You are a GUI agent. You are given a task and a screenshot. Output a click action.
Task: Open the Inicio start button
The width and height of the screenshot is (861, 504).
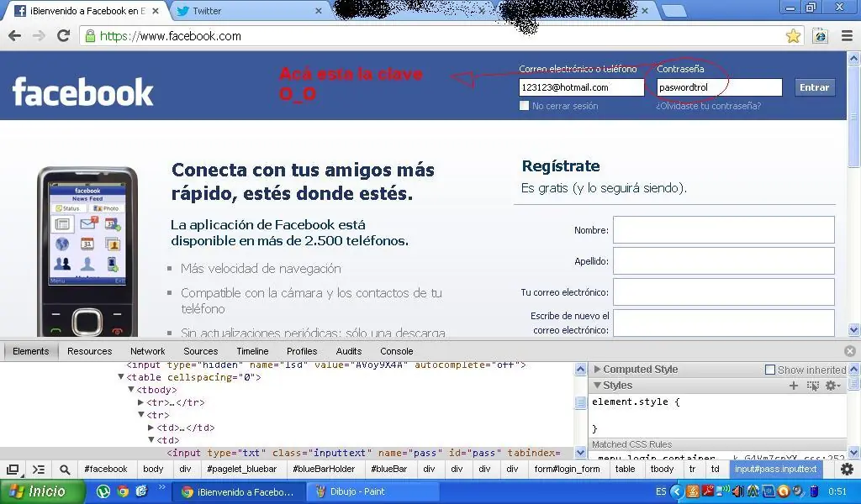43,491
